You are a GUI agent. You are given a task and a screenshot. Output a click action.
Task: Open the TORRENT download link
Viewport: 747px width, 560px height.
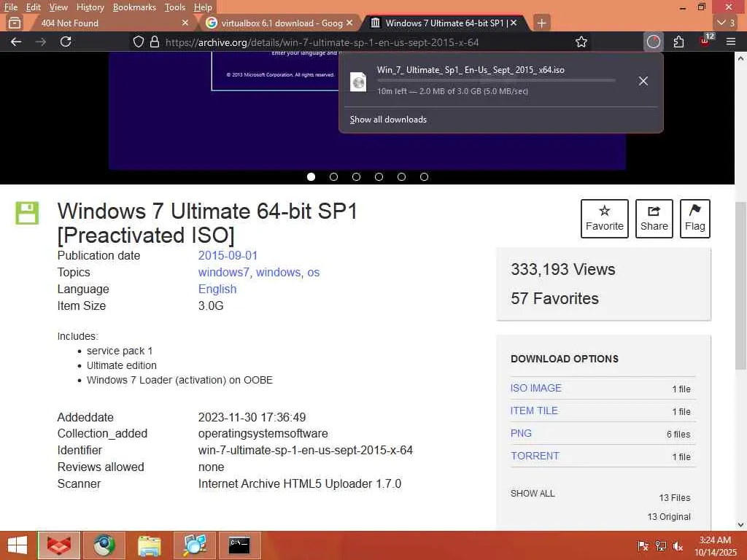coord(535,456)
